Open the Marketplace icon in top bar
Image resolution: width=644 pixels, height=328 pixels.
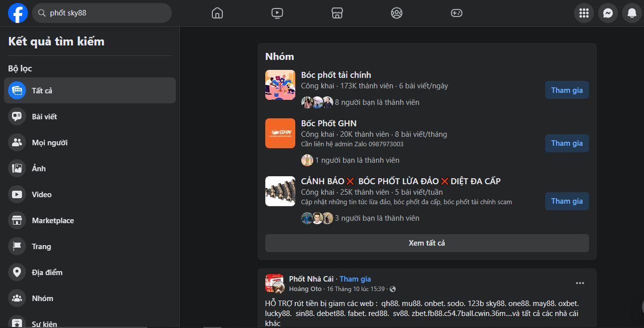pos(337,13)
